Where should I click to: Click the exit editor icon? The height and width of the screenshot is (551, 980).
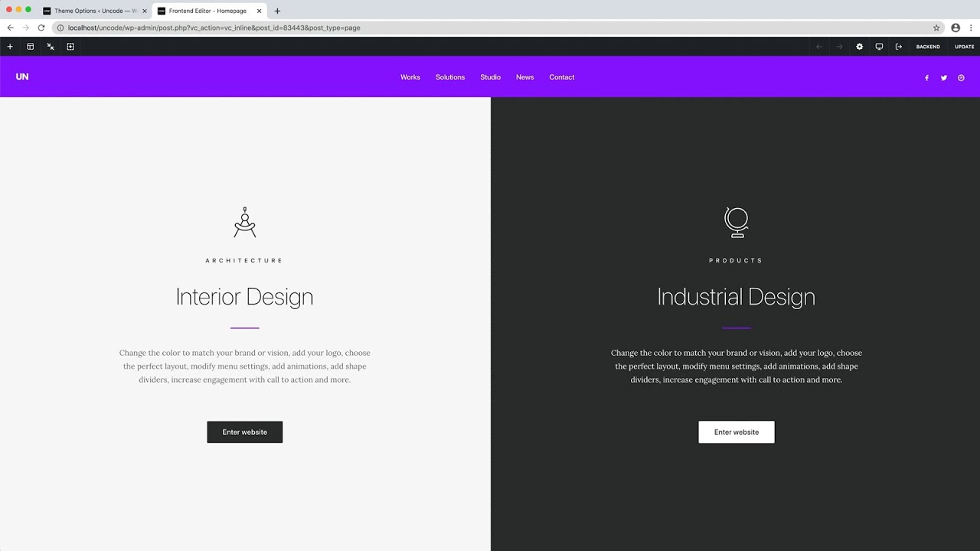[x=899, y=47]
